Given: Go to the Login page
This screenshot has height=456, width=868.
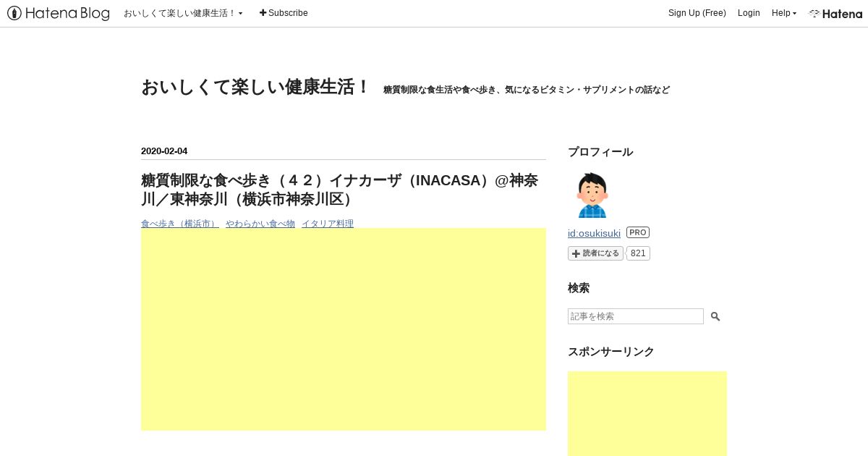Looking at the screenshot, I should [x=749, y=13].
